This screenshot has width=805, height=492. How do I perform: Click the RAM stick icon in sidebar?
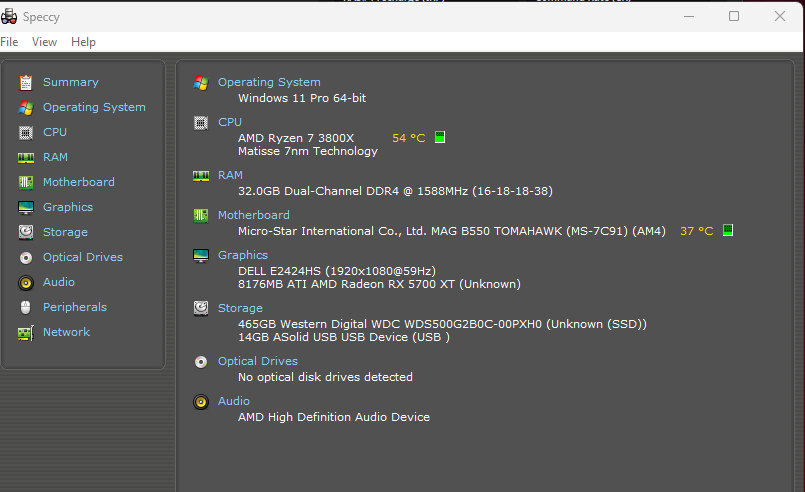[x=26, y=158]
